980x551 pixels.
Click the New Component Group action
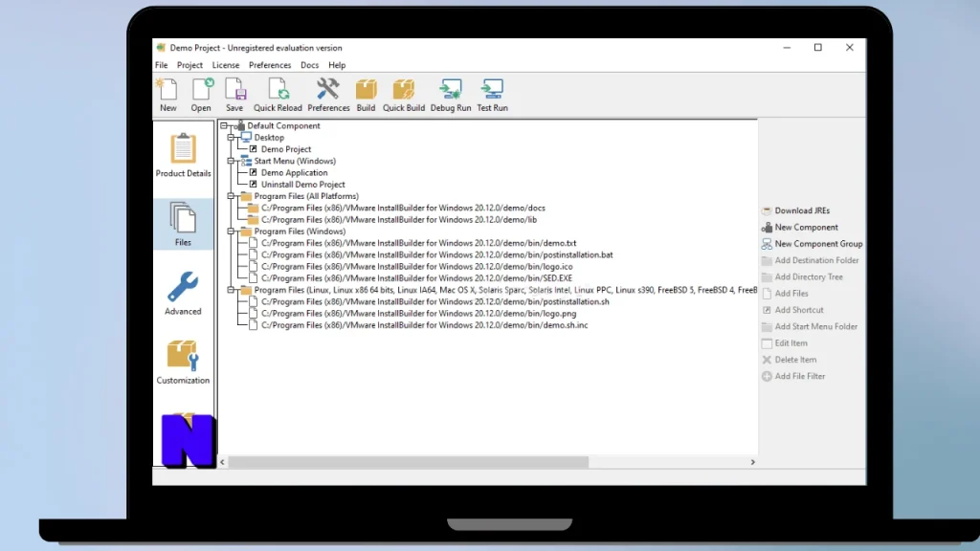pyautogui.click(x=812, y=244)
